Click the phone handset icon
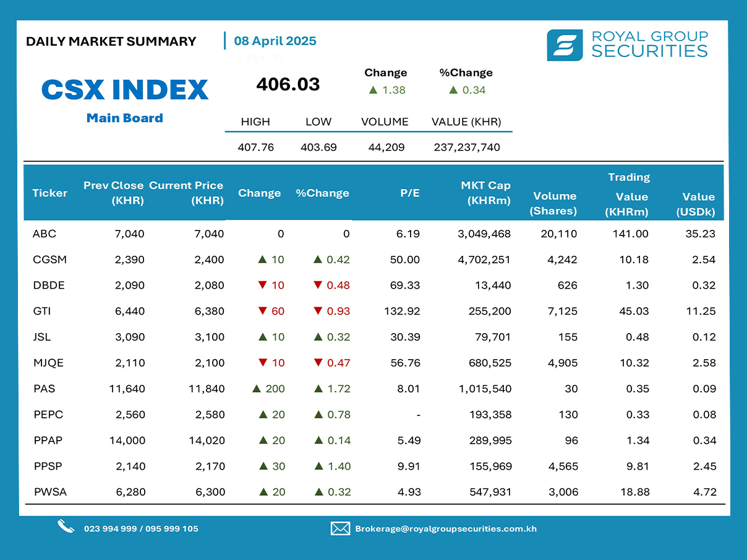The image size is (747, 560). pos(66,527)
